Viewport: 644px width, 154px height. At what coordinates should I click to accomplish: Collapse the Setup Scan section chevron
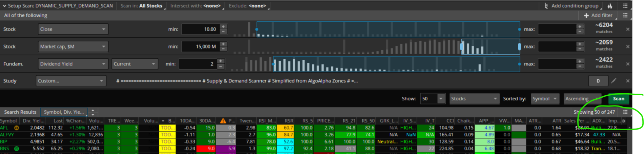click(4, 6)
